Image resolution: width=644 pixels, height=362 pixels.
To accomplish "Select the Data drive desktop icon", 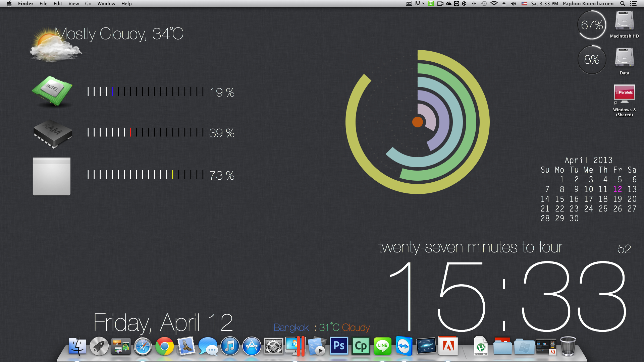I will (624, 58).
